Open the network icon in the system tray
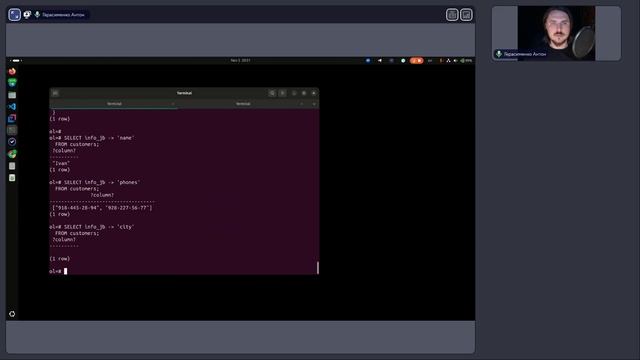 tap(448, 60)
